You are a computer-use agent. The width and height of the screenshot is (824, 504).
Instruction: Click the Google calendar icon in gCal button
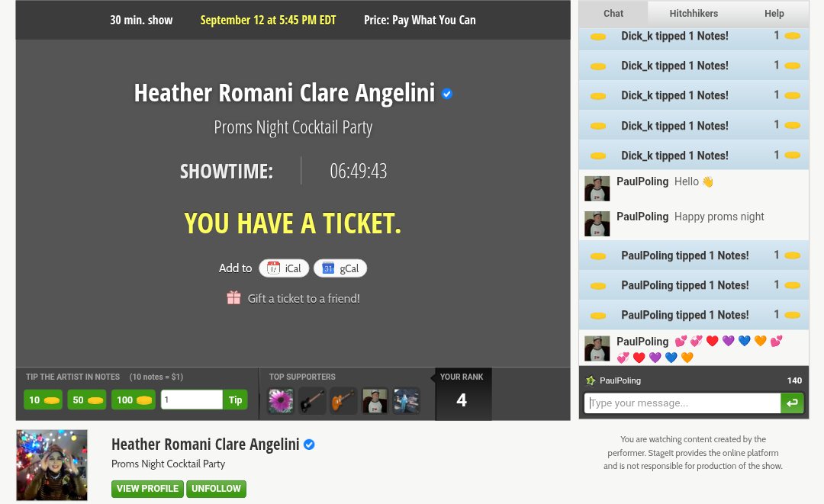click(328, 268)
